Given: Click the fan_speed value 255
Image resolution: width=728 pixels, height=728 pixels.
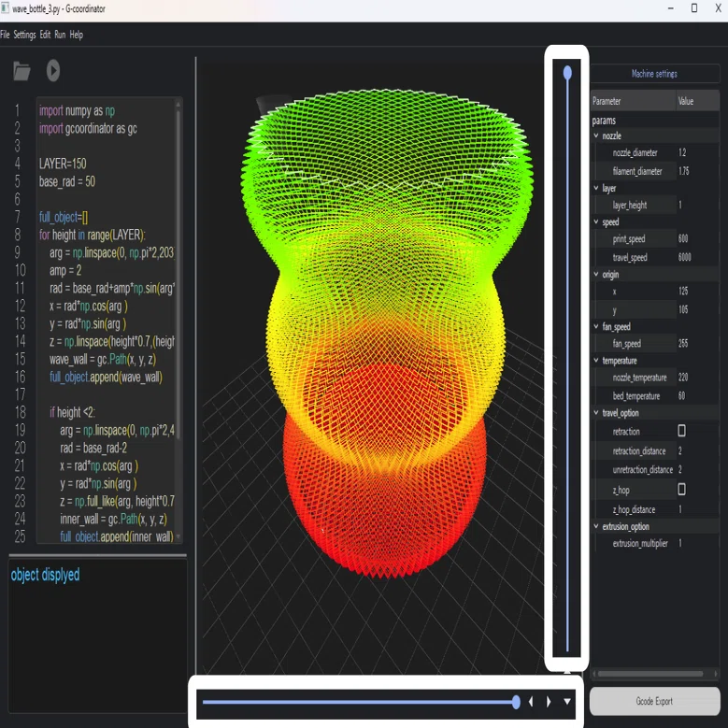Looking at the screenshot, I should pos(683,343).
